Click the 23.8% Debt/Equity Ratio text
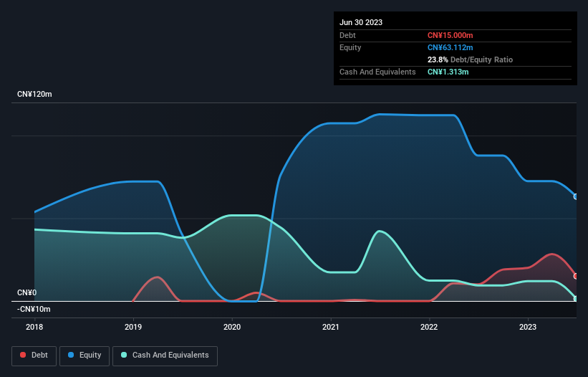 [470, 59]
